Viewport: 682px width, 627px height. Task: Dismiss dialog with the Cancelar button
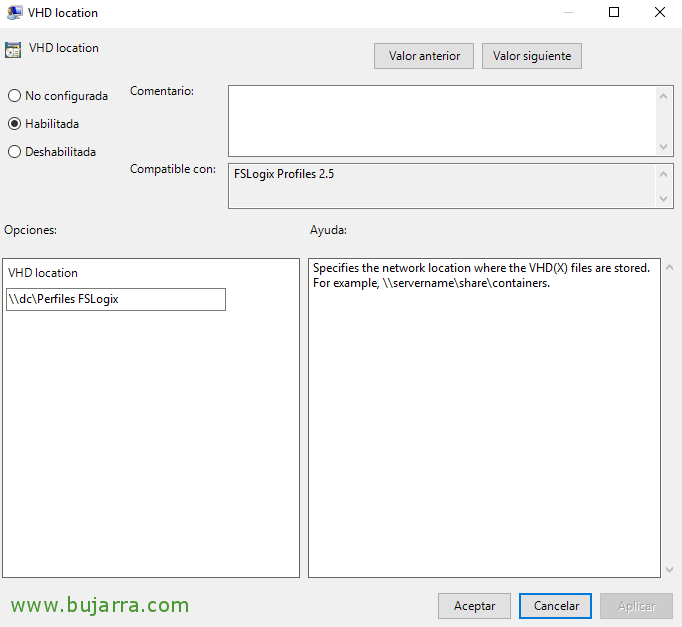tap(555, 606)
